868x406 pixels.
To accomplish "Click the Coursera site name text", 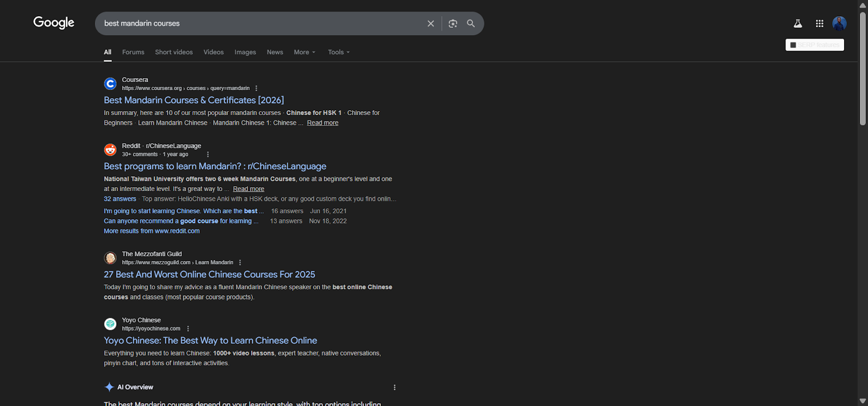I will point(135,80).
